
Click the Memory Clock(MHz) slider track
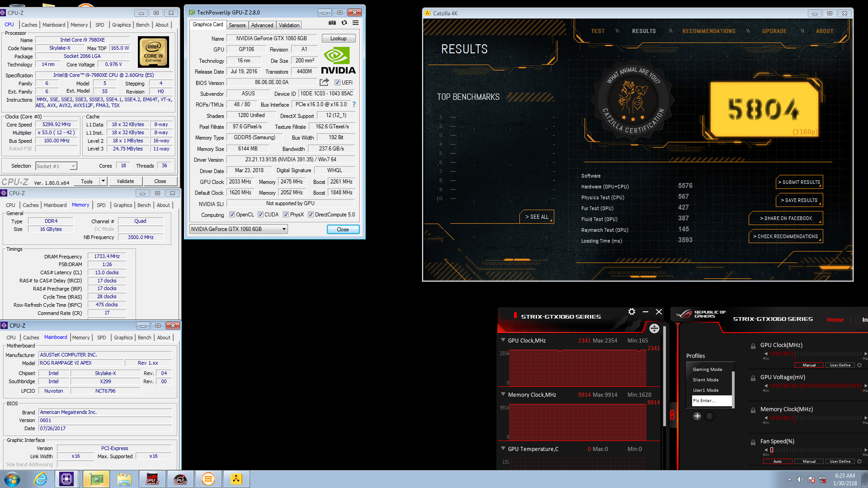point(816,418)
